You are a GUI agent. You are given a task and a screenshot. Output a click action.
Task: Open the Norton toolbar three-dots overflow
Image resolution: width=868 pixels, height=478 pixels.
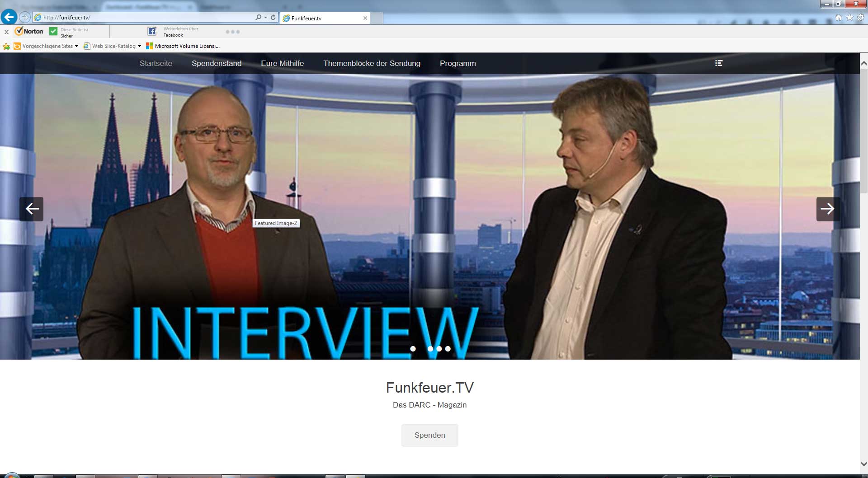232,32
